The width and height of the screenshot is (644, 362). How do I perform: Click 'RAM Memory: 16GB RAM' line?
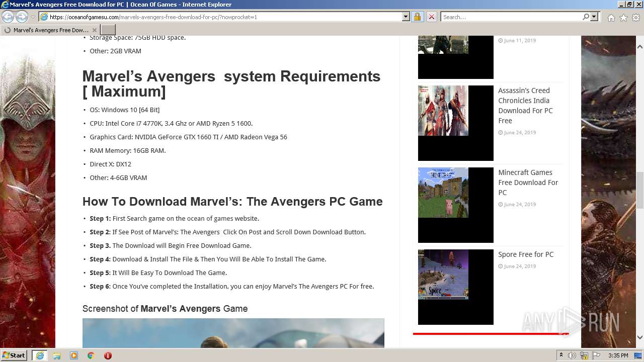point(128,150)
